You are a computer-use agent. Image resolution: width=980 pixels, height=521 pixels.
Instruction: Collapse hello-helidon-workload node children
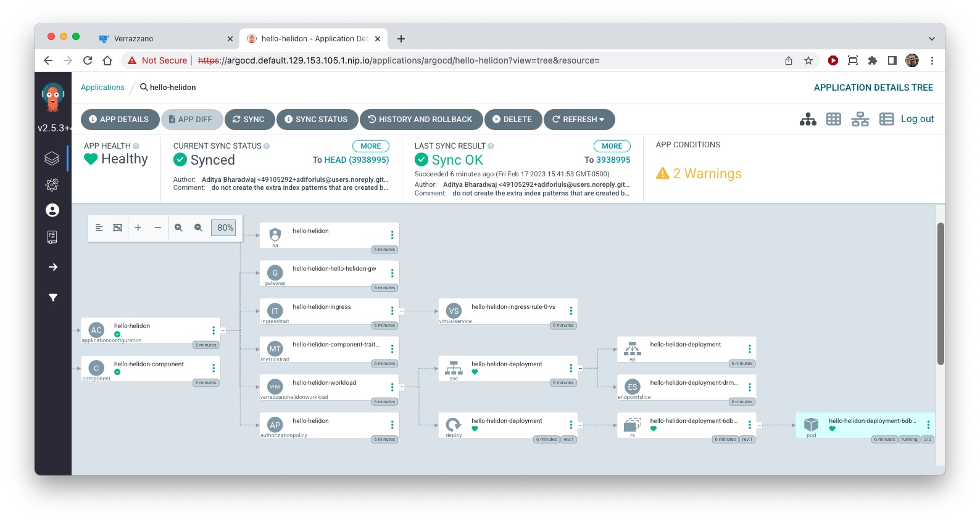(x=401, y=387)
